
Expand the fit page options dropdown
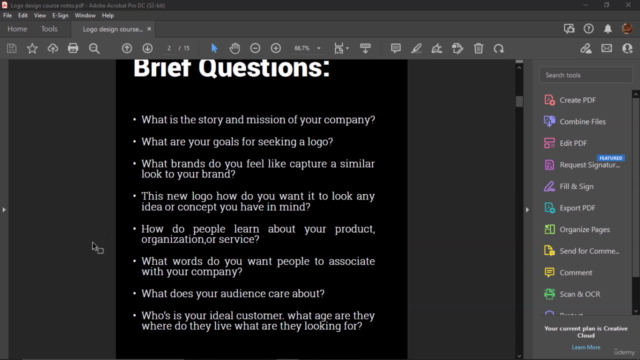click(347, 49)
